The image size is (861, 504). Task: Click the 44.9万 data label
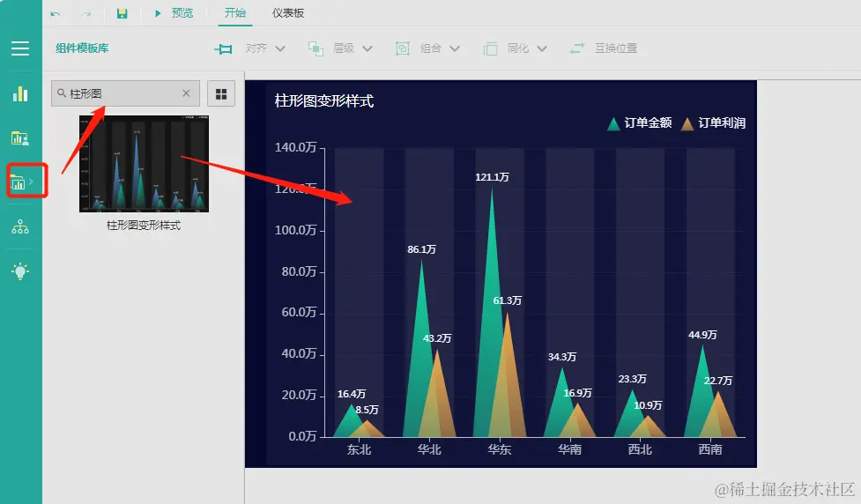point(703,335)
